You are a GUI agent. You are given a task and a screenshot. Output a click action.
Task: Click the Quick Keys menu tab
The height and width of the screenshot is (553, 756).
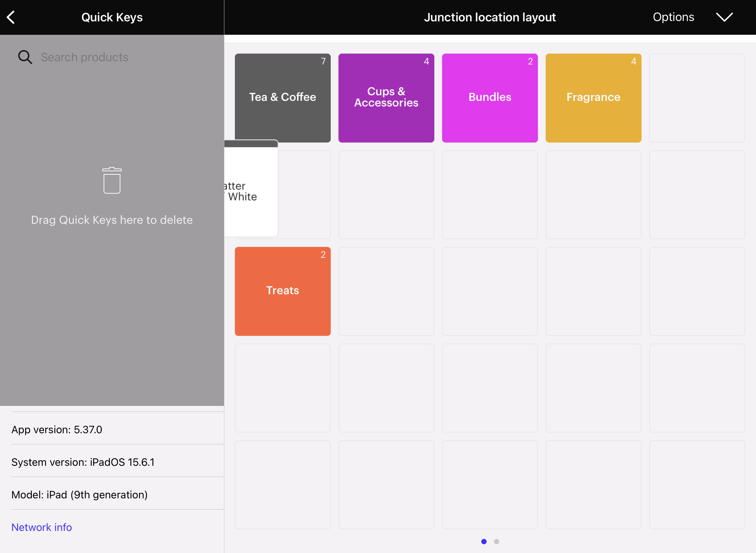pos(112,17)
